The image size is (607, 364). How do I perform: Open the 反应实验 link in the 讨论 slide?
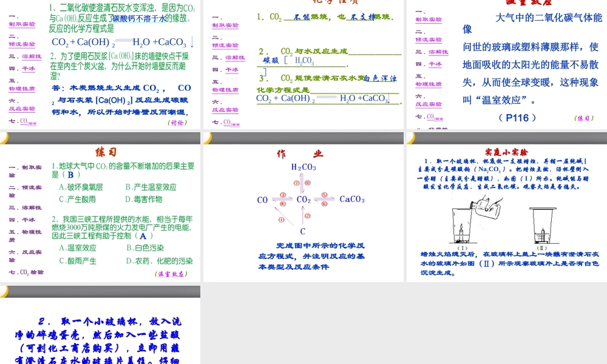point(22,109)
